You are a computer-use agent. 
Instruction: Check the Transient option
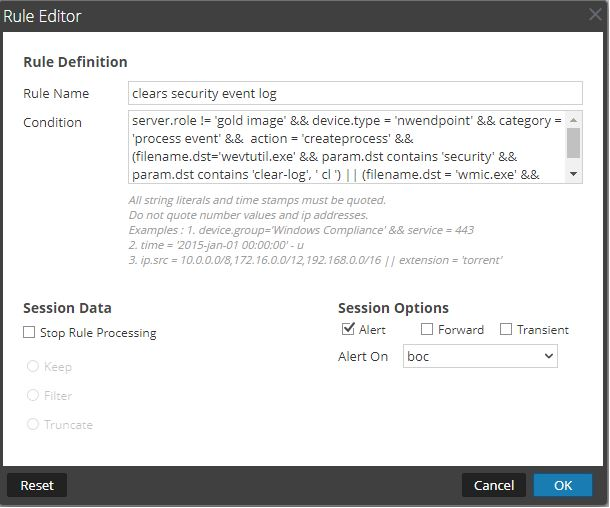(506, 329)
